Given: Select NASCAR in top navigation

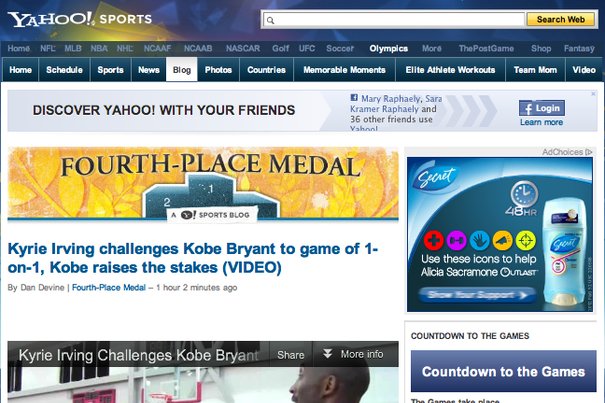Looking at the screenshot, I should click(x=243, y=49).
